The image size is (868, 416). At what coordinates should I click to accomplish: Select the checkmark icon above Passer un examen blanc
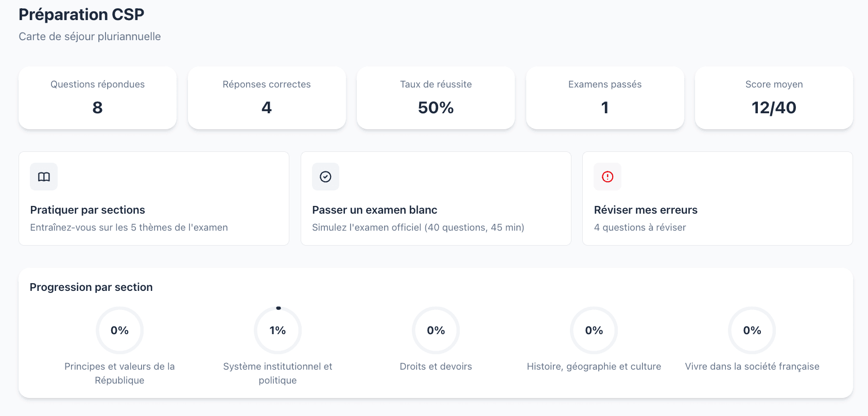point(325,177)
